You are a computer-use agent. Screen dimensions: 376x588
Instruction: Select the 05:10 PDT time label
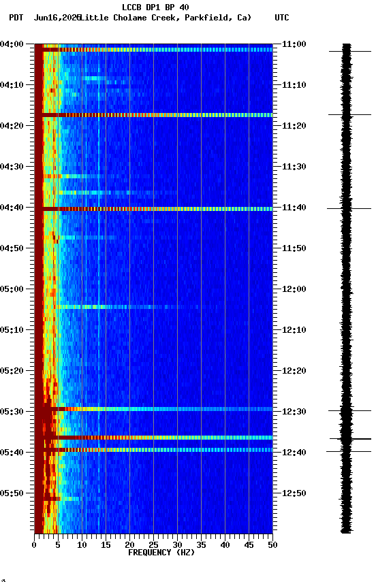(12, 330)
